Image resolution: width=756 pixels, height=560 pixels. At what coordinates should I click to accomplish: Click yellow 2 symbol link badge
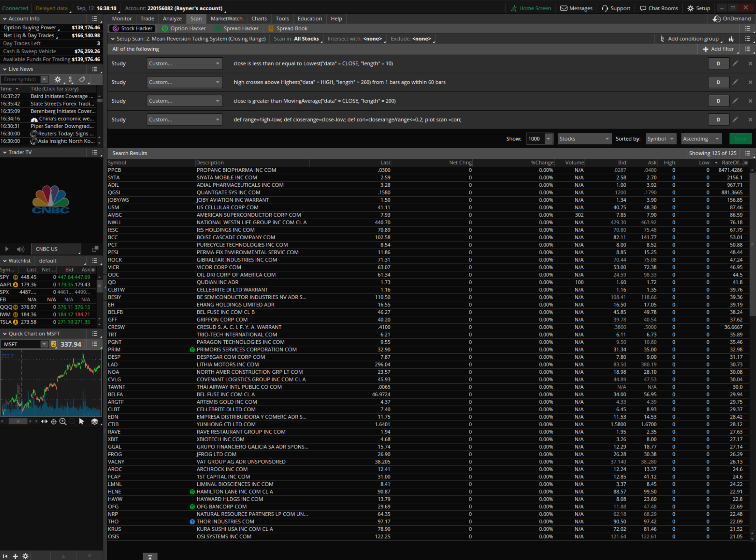[x=53, y=344]
